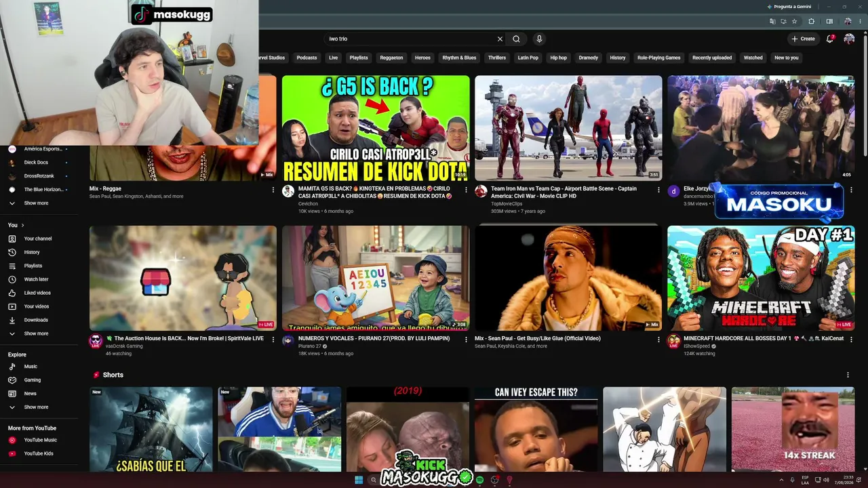Open vasDcrak Gaming channel link
The image size is (868, 488).
tap(124, 346)
